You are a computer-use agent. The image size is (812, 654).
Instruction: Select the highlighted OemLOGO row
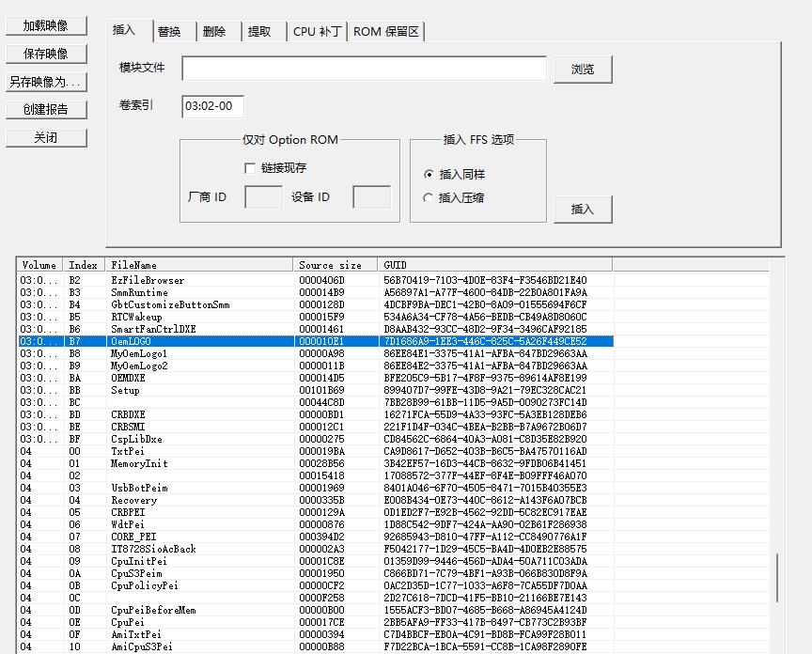[316, 341]
